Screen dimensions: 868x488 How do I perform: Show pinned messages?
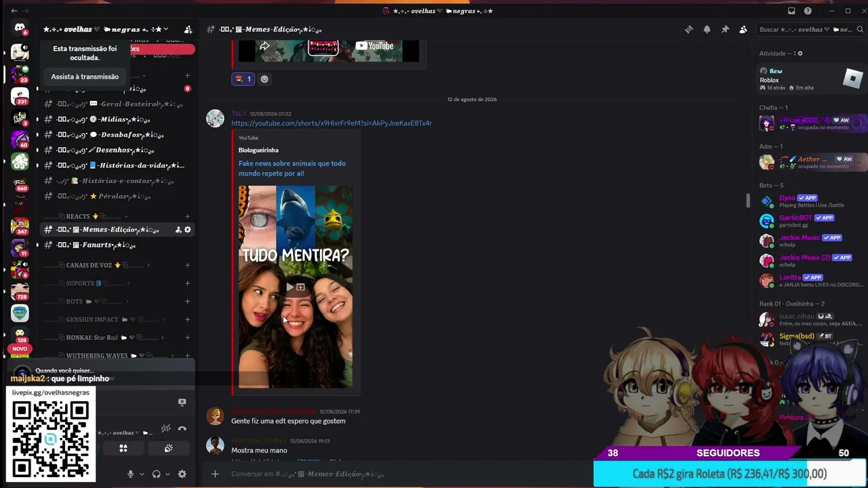click(725, 29)
